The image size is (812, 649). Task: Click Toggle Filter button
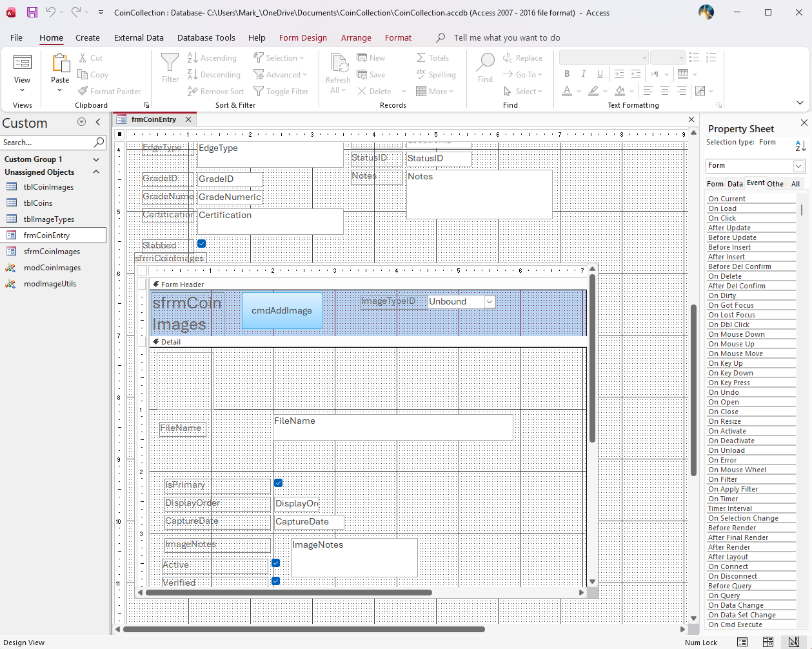281,92
